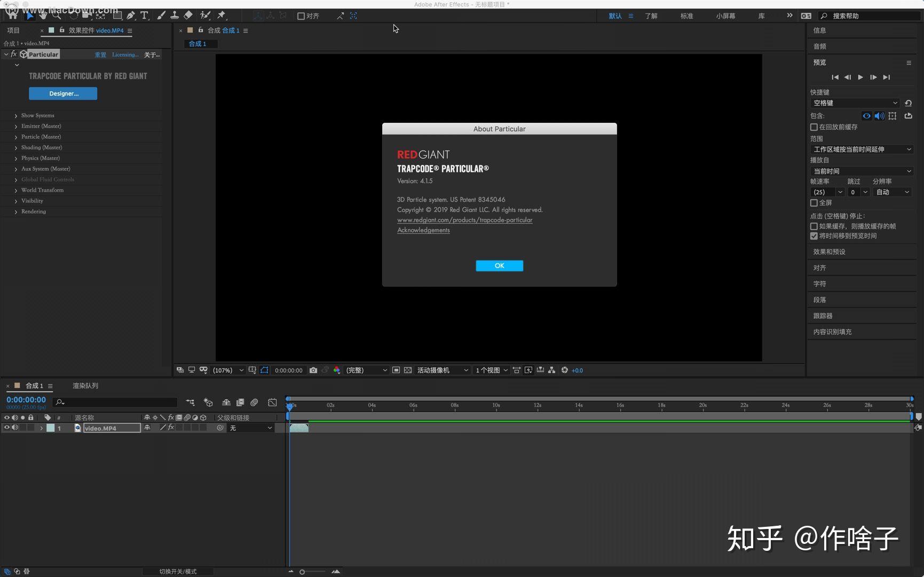
Task: Select the Puppet Pin tool
Action: point(222,15)
